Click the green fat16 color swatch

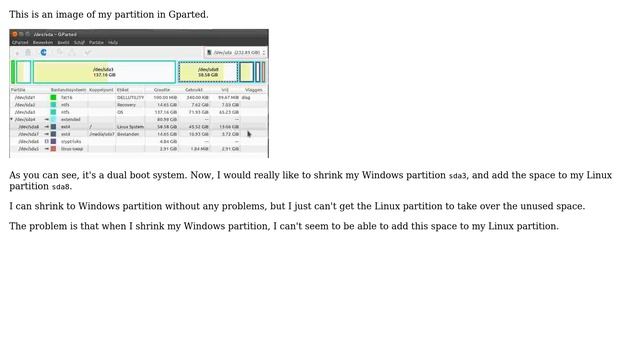(53, 98)
